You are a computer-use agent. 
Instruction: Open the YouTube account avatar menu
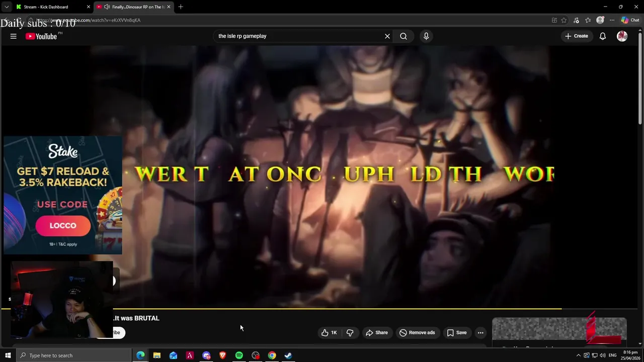point(622,36)
